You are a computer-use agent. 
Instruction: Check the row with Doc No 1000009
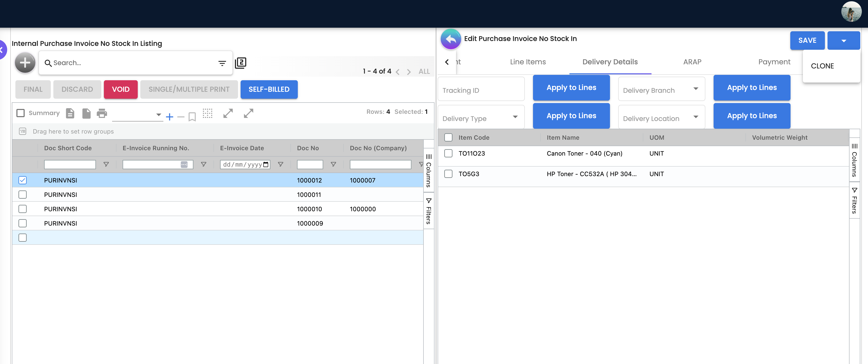tap(23, 223)
